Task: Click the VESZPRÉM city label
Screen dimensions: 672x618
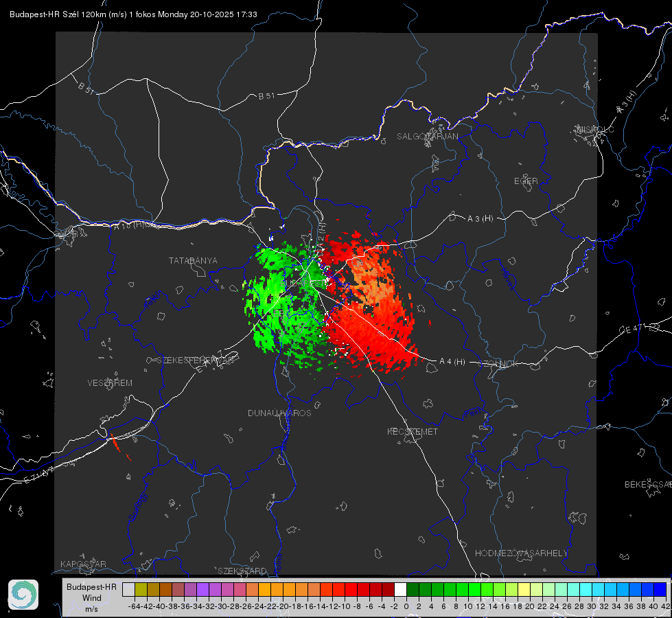Action: (x=110, y=383)
